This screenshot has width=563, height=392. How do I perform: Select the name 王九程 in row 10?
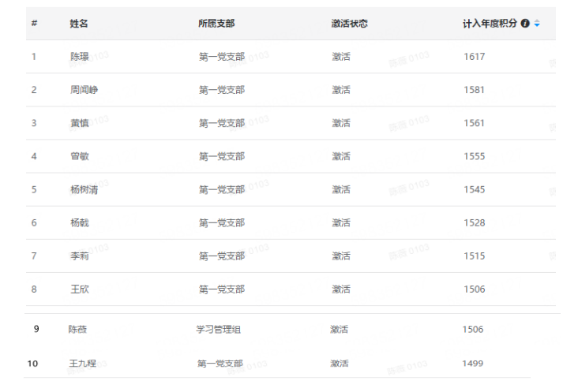82,364
